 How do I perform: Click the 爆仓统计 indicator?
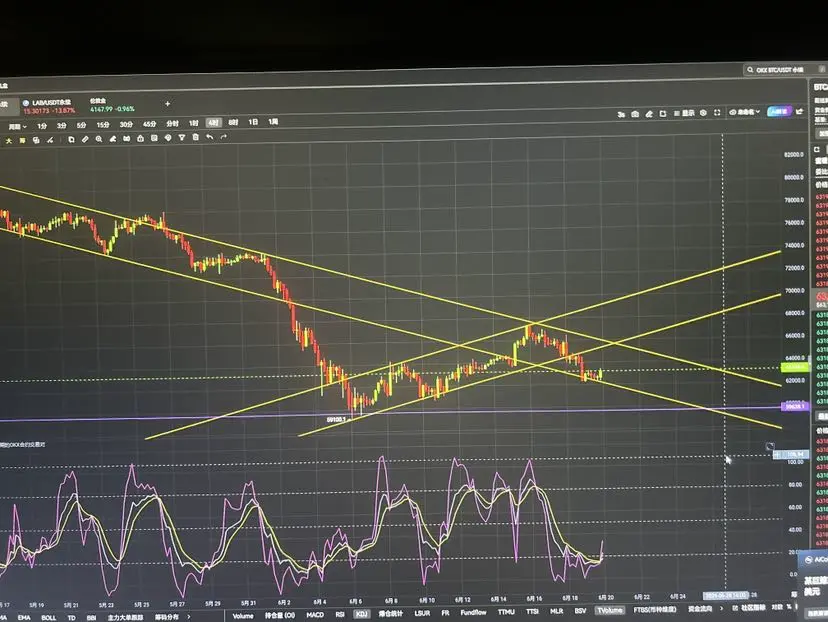[391, 614]
